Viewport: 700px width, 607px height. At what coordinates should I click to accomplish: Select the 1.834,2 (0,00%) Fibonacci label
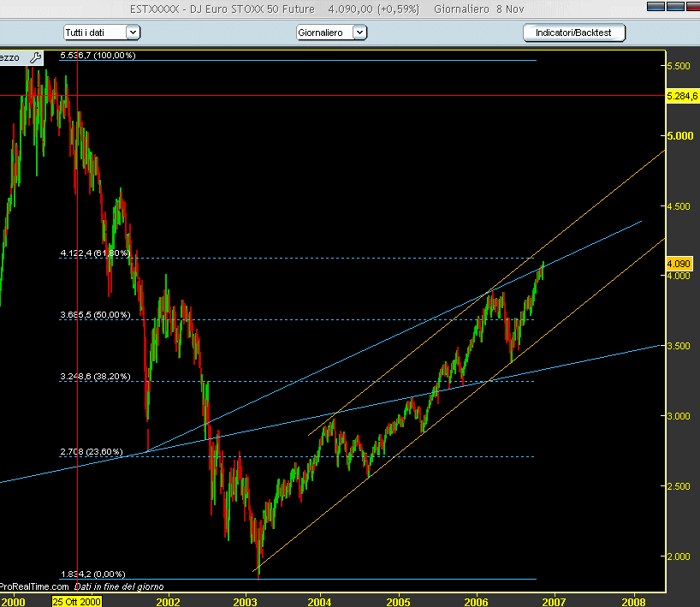coord(93,574)
